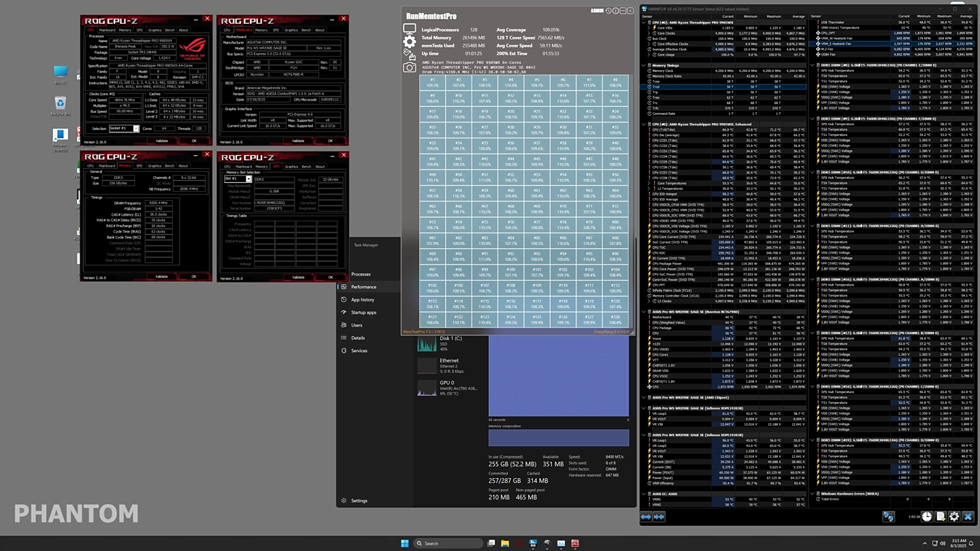The image size is (980, 551).
Task: Open HWiNFO sensor settings gear icon
Action: [954, 517]
